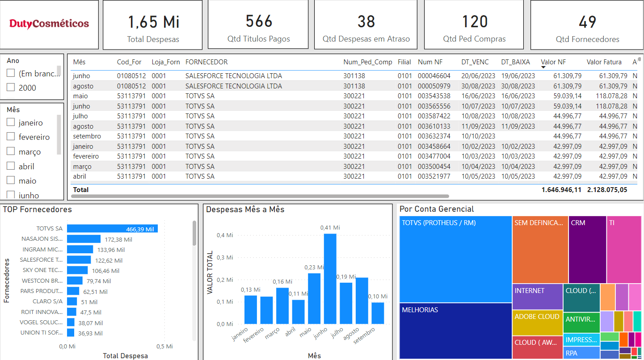The image size is (644, 360).
Task: Select the ANTIVIR... green treemap tile
Action: click(x=581, y=322)
